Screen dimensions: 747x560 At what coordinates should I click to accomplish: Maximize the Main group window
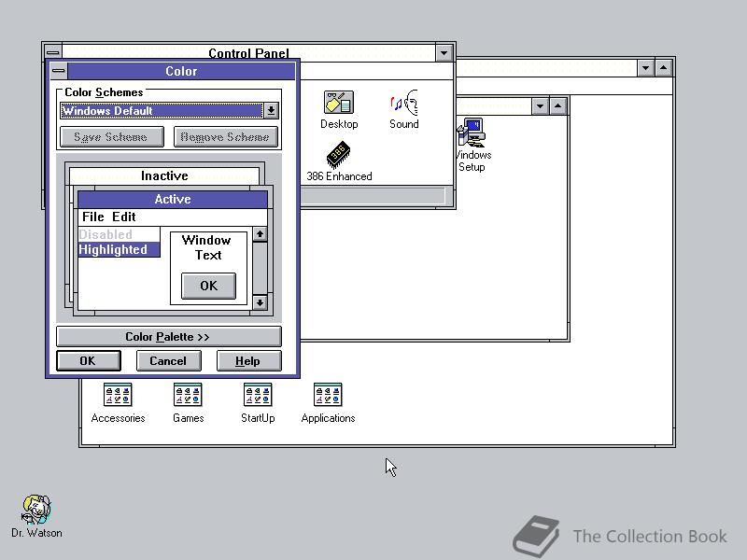point(557,105)
